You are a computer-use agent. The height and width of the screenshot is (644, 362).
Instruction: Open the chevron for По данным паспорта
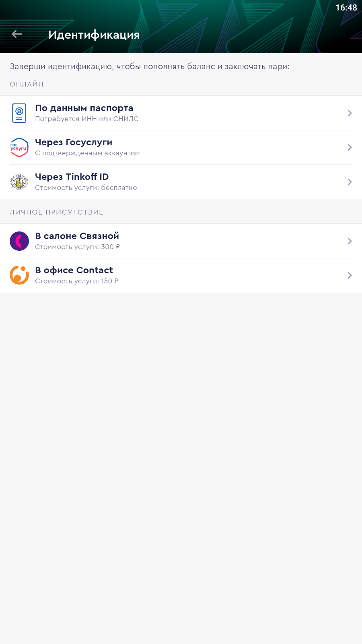pos(350,113)
